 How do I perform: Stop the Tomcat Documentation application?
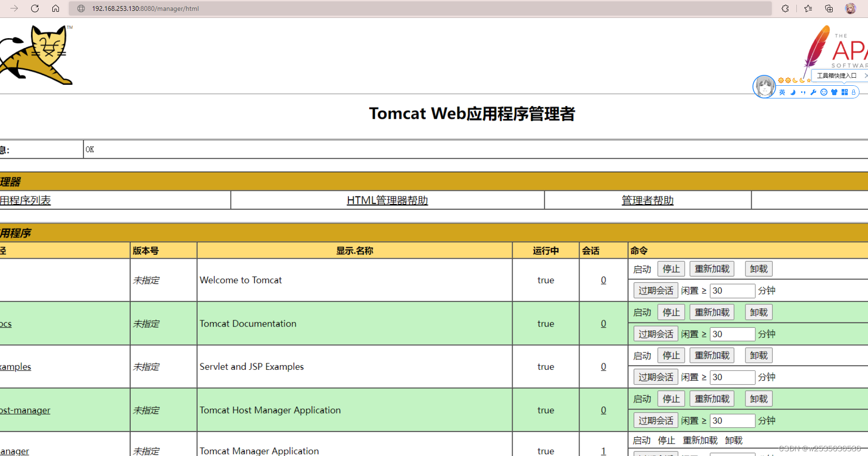point(671,312)
